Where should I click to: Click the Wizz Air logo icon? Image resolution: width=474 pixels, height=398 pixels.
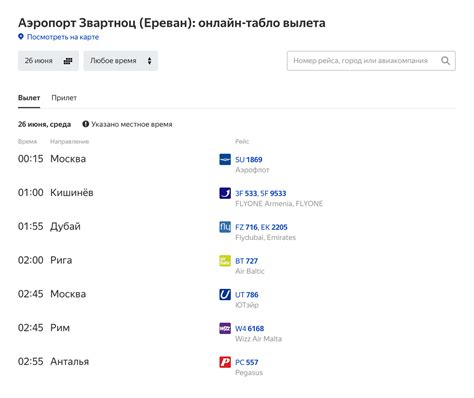(225, 328)
